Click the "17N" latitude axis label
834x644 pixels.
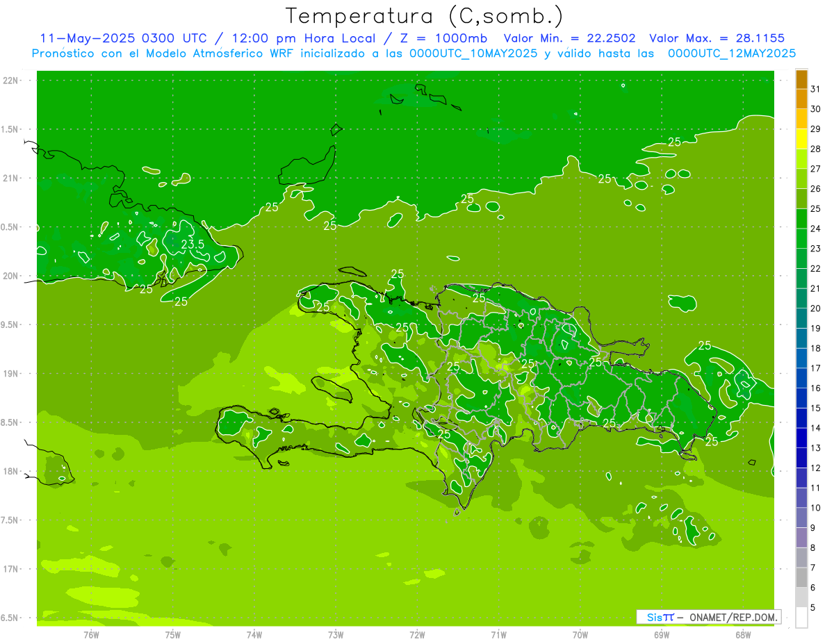pyautogui.click(x=11, y=569)
